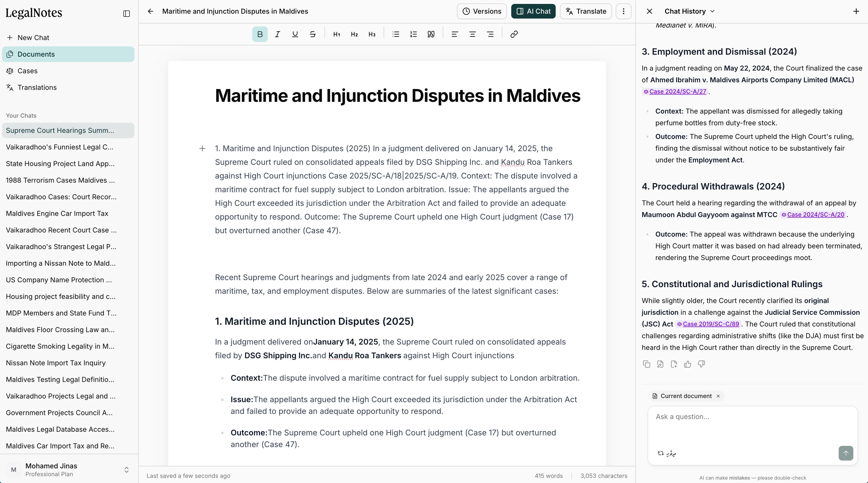
Task: Open the Translations section
Action: click(x=68, y=88)
